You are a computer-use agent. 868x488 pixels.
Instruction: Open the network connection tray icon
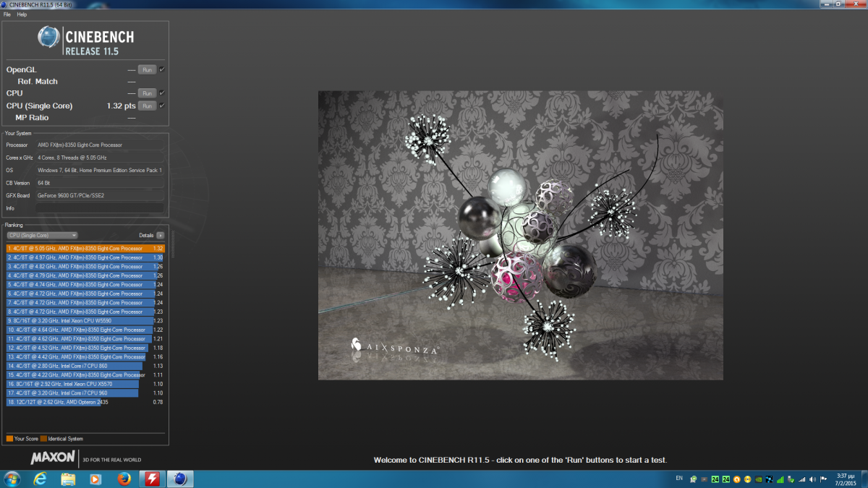(801, 479)
